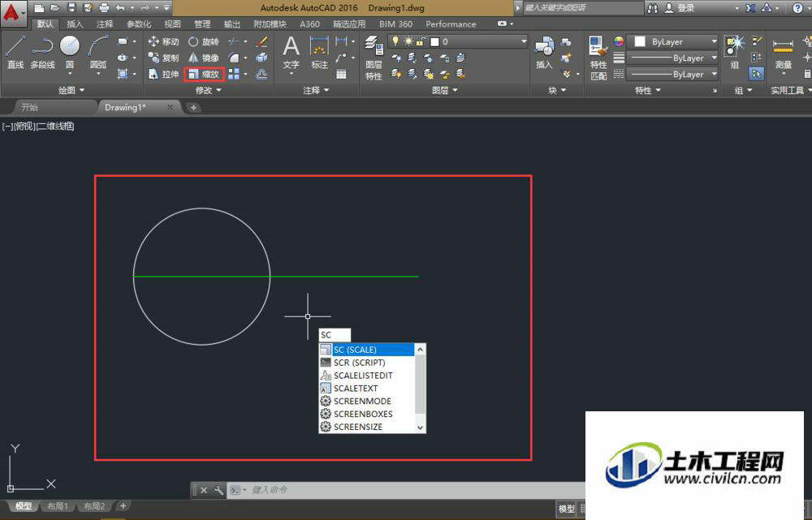
Task: Open the Rectangle tool dropdown arrow
Action: tap(135, 41)
